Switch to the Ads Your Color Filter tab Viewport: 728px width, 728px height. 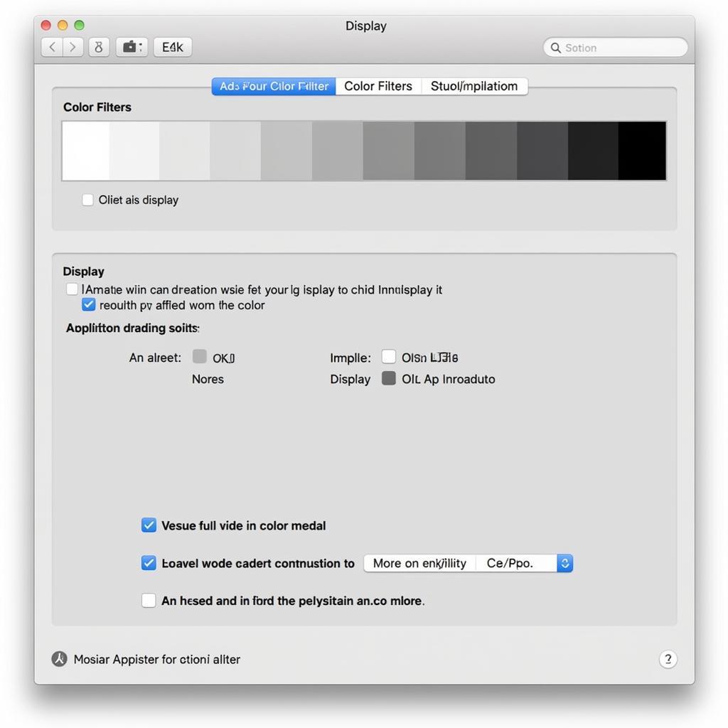(x=274, y=86)
